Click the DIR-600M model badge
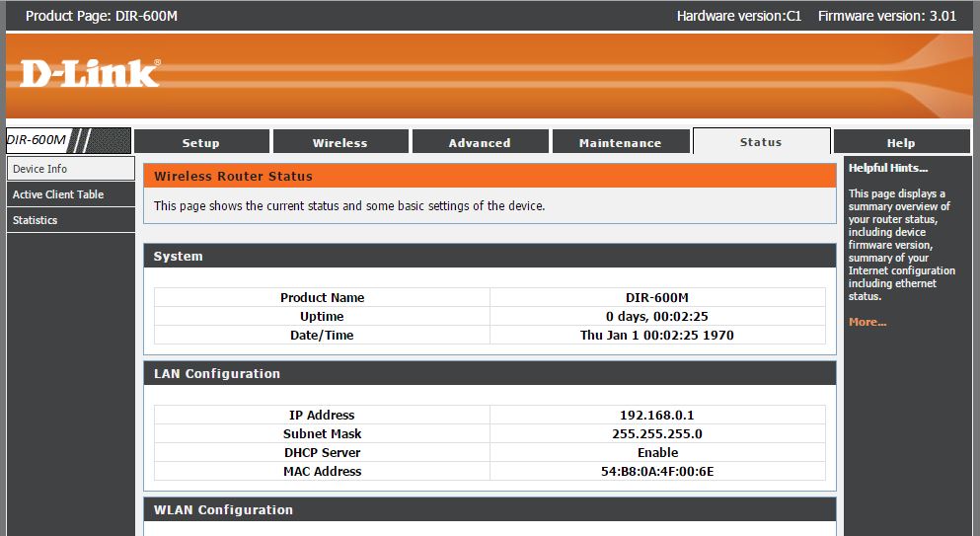 [x=69, y=140]
